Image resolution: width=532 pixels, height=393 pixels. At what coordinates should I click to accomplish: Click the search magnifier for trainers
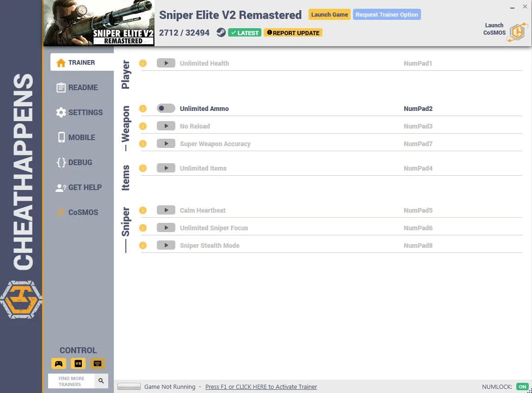tap(101, 381)
